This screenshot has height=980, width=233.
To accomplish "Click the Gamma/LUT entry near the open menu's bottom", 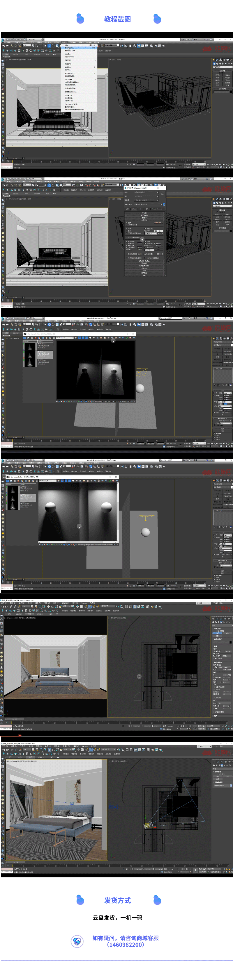I will (x=71, y=104).
